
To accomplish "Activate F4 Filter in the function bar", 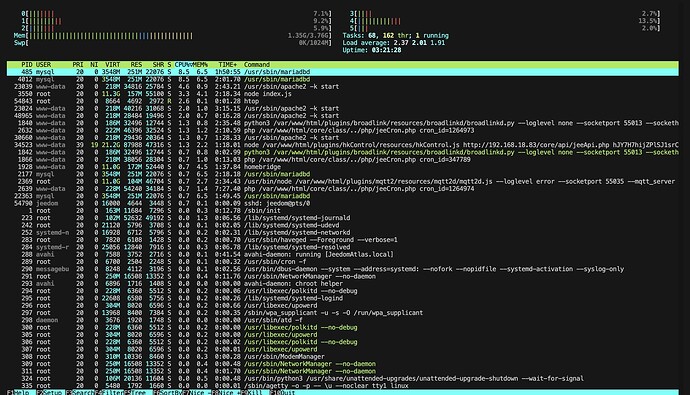I will point(109,392).
